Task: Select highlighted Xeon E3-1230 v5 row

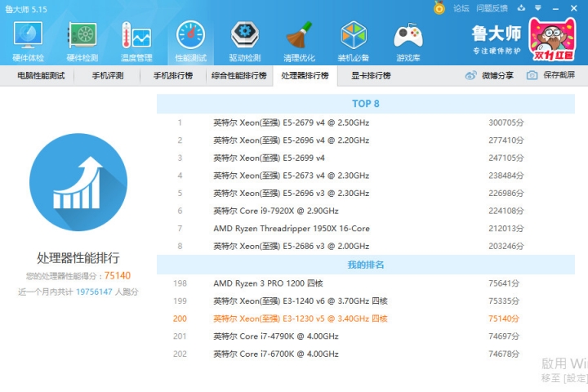Action: coord(366,318)
